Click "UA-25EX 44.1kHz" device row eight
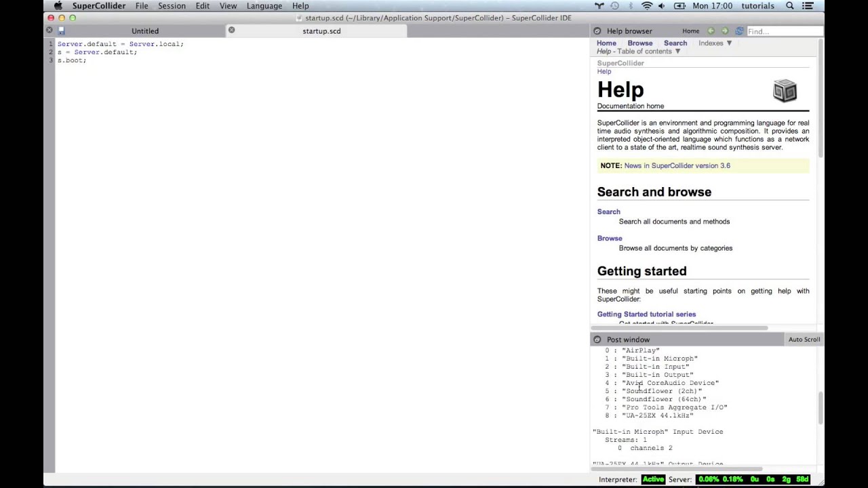Image resolution: width=868 pixels, height=488 pixels. pyautogui.click(x=658, y=415)
